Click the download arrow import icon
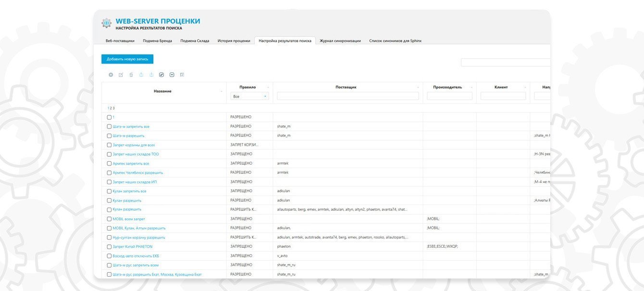This screenshot has height=291, width=644. click(151, 75)
